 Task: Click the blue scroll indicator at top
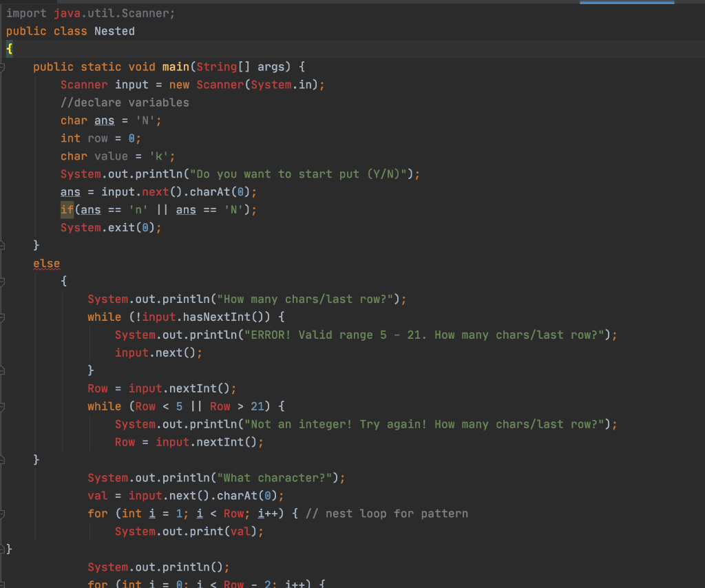coord(627,3)
